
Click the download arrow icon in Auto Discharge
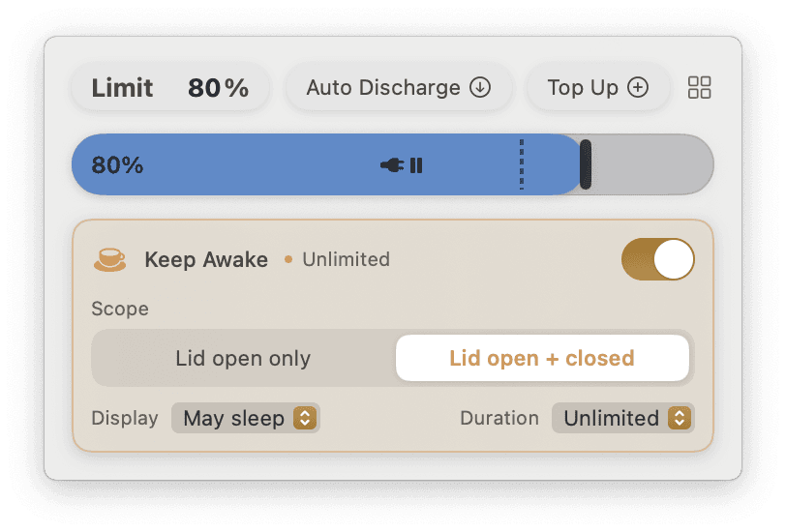[480, 87]
